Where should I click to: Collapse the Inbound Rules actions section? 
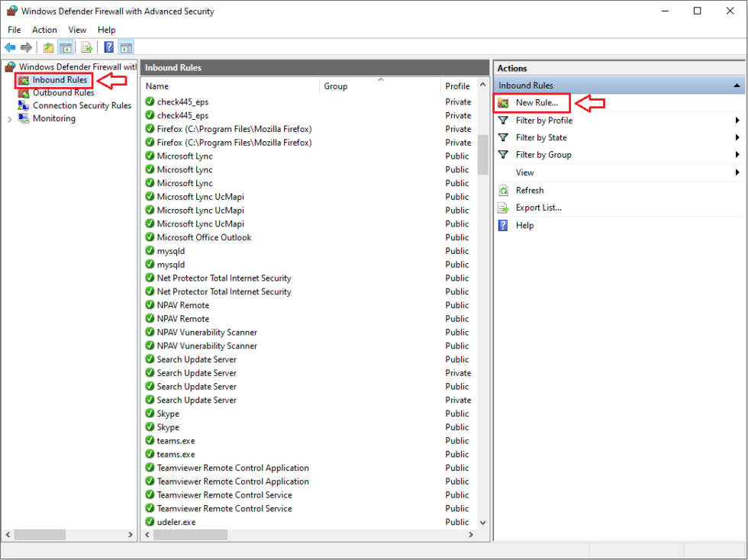click(x=737, y=85)
